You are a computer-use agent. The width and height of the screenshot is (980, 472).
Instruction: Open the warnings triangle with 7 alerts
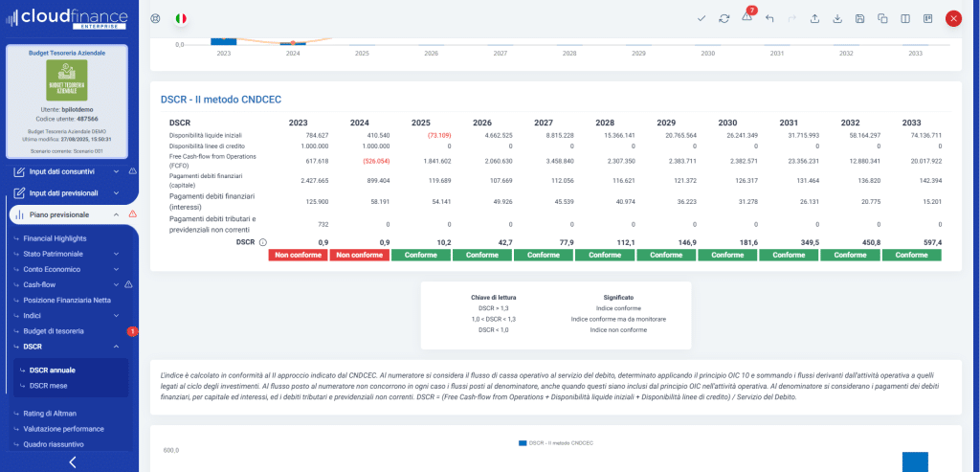(746, 18)
